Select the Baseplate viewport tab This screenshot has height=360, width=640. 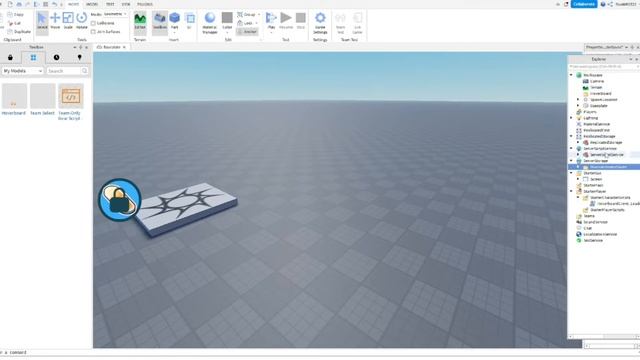111,47
